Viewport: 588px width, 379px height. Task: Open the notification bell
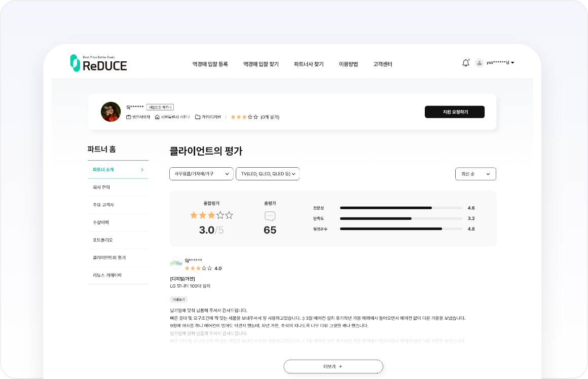click(465, 63)
